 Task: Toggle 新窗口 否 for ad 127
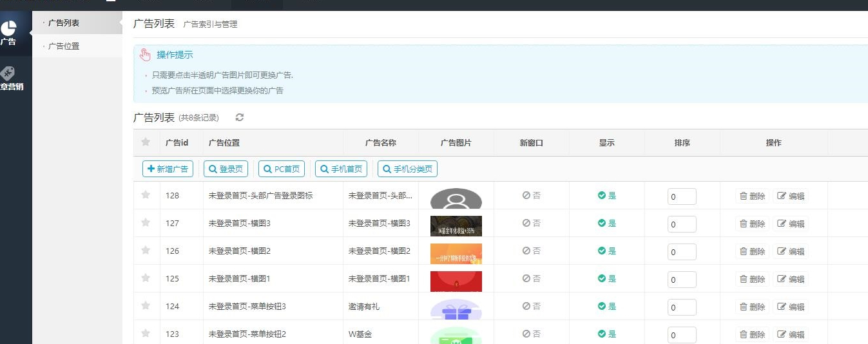coord(532,223)
